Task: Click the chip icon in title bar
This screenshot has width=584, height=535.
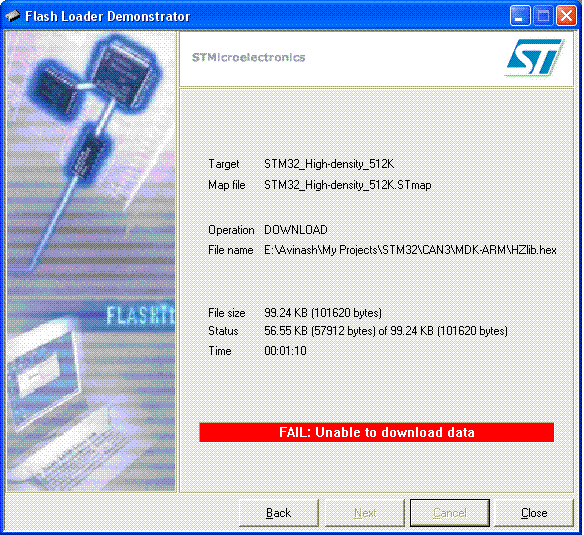Action: click(12, 16)
